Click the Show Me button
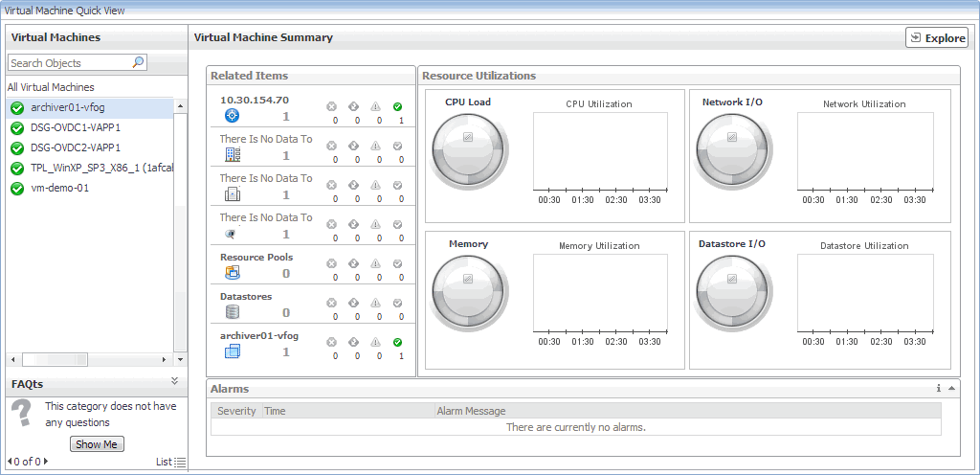Screen dimensions: 980x475 click(97, 444)
